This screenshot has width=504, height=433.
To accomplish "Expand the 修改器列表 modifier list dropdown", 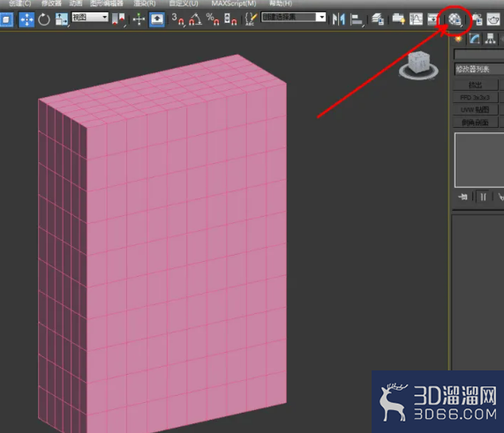I will pyautogui.click(x=479, y=69).
